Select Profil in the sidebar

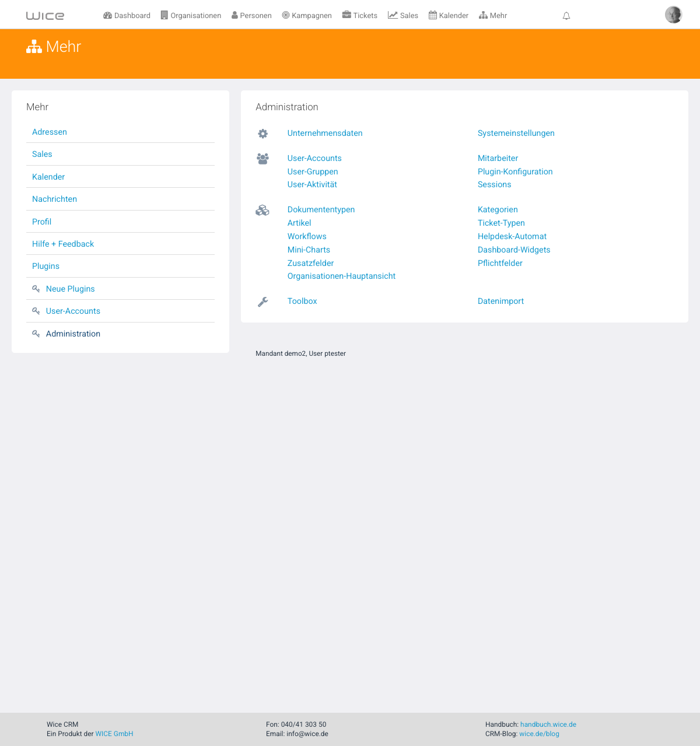[x=42, y=222]
